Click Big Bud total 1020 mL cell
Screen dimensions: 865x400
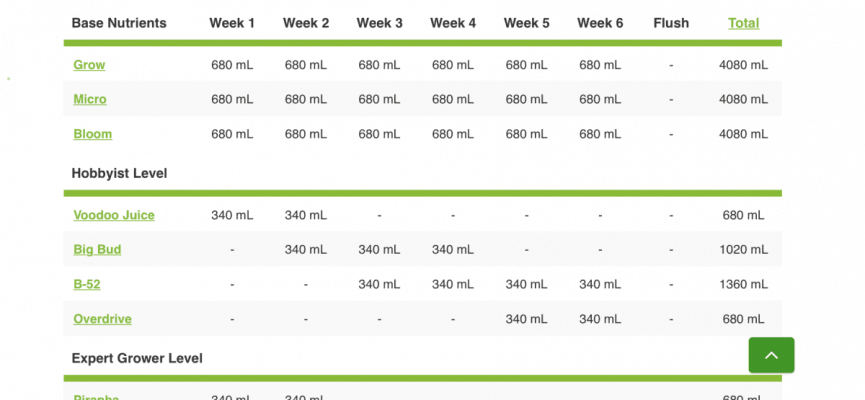[743, 249]
